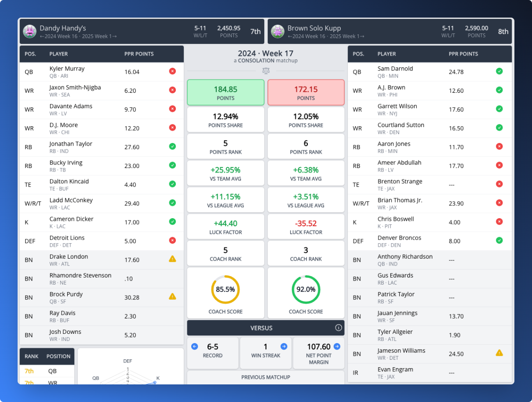Select Brian Thomas Jr. in the right roster
532x402 pixels.
tap(400, 200)
